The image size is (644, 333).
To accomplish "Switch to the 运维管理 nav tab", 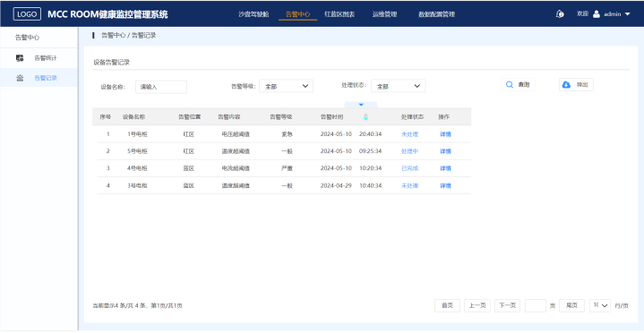I will point(384,14).
